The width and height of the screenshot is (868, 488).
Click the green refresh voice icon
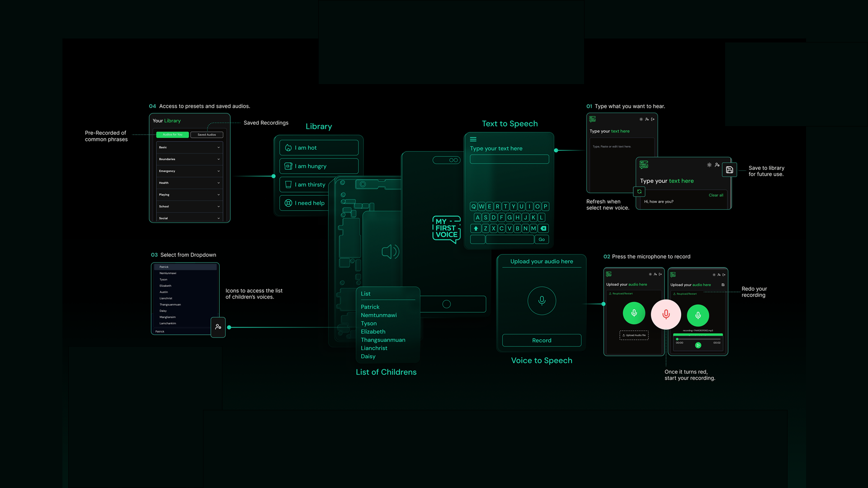pos(639,192)
